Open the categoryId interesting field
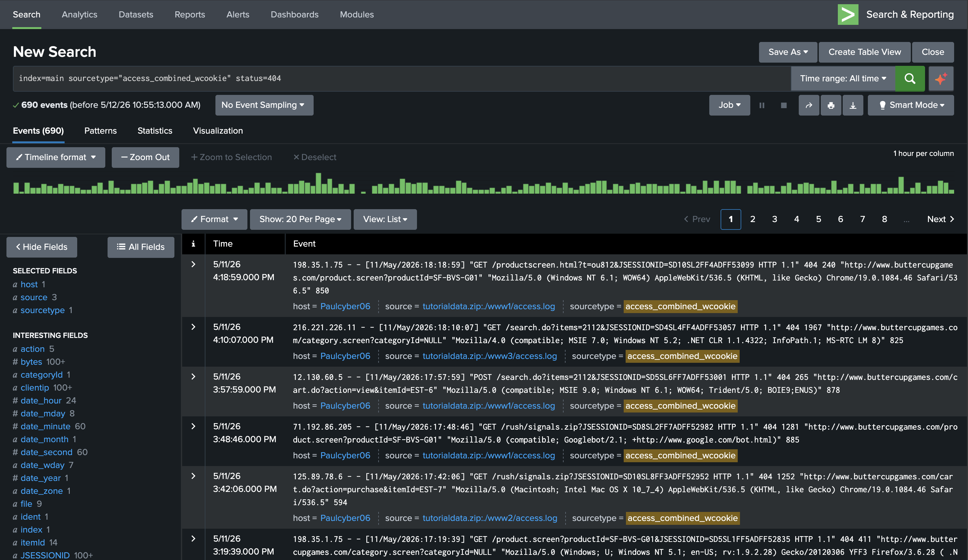The height and width of the screenshot is (560, 968). tap(41, 375)
